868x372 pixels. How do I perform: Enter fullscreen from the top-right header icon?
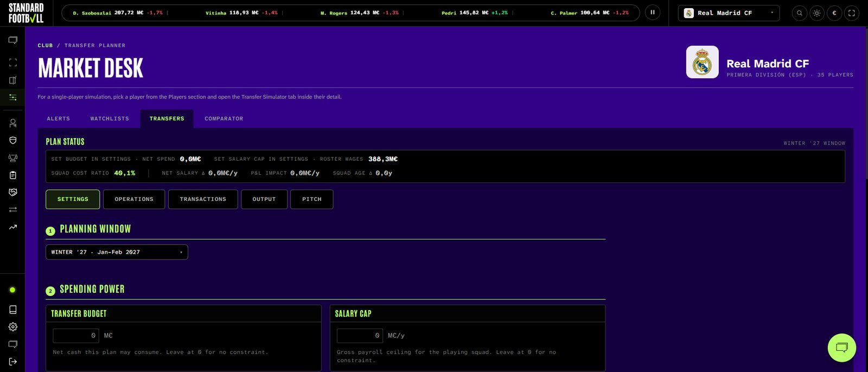click(852, 13)
